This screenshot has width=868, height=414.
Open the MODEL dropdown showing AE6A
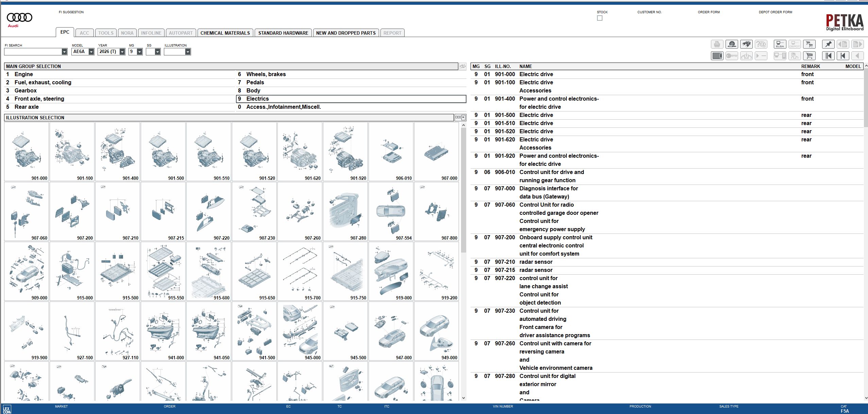tap(91, 52)
